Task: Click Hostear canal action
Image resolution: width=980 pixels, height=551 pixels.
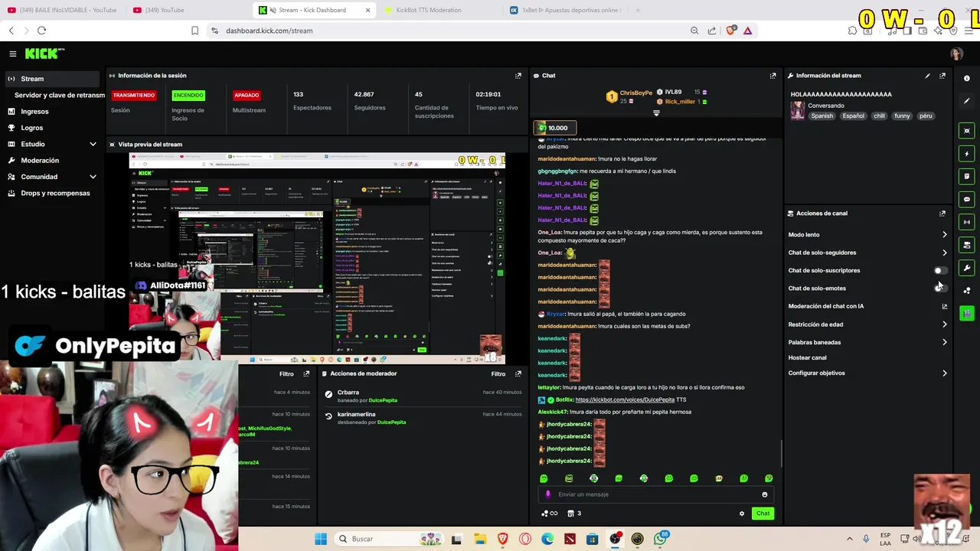Action: (x=807, y=357)
